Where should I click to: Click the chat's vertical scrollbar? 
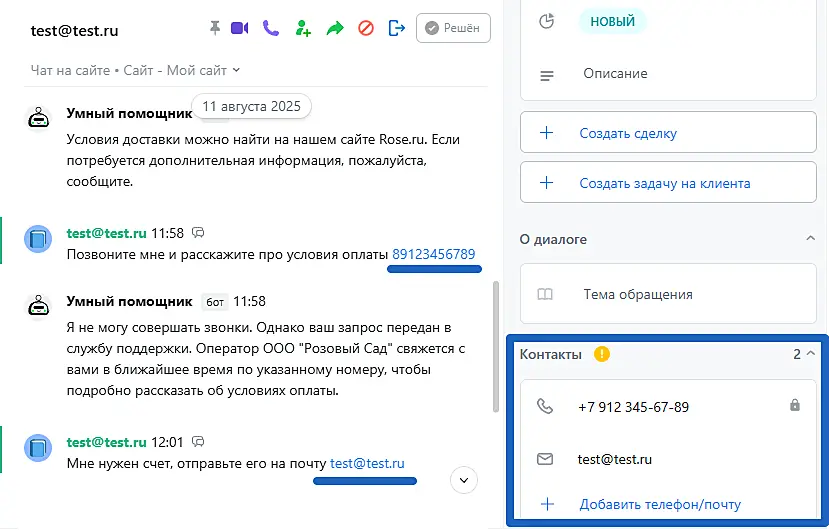(x=495, y=345)
